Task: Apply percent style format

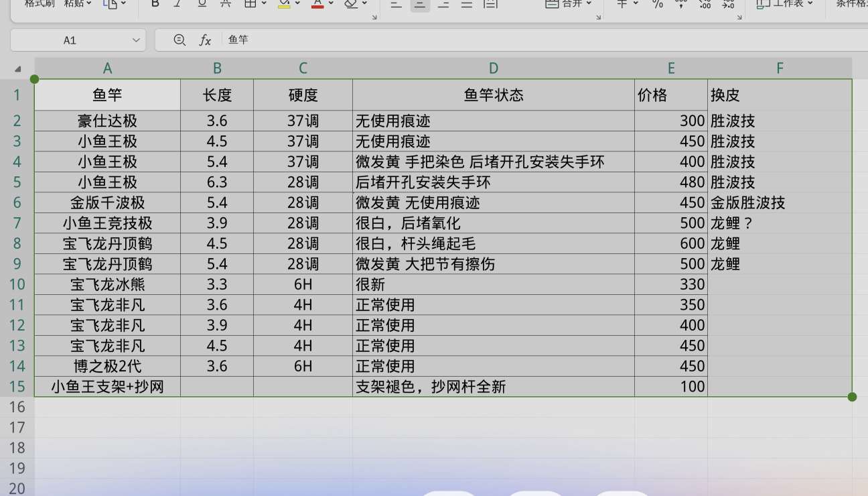Action: coord(658,3)
